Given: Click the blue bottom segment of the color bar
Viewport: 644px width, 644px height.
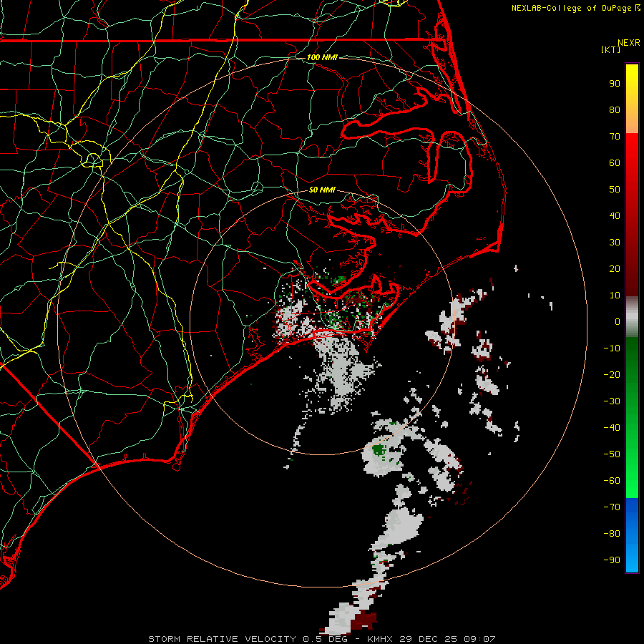Looking at the screenshot, I should [x=632, y=535].
